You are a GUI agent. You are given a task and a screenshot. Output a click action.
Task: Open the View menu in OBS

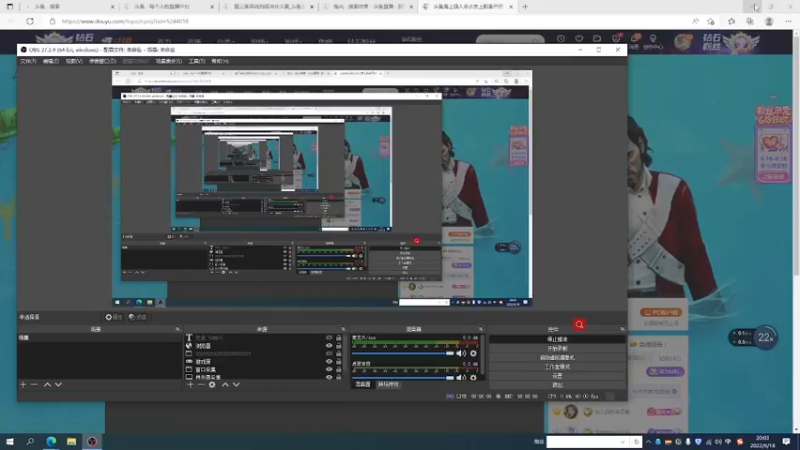pyautogui.click(x=73, y=61)
